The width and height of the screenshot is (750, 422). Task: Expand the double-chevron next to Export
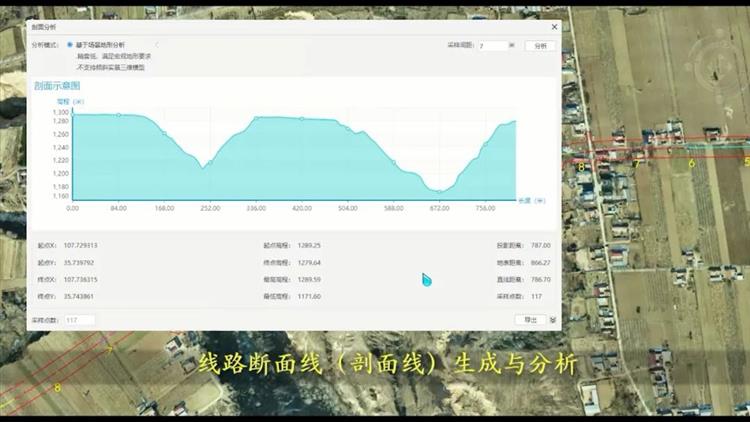tap(553, 320)
